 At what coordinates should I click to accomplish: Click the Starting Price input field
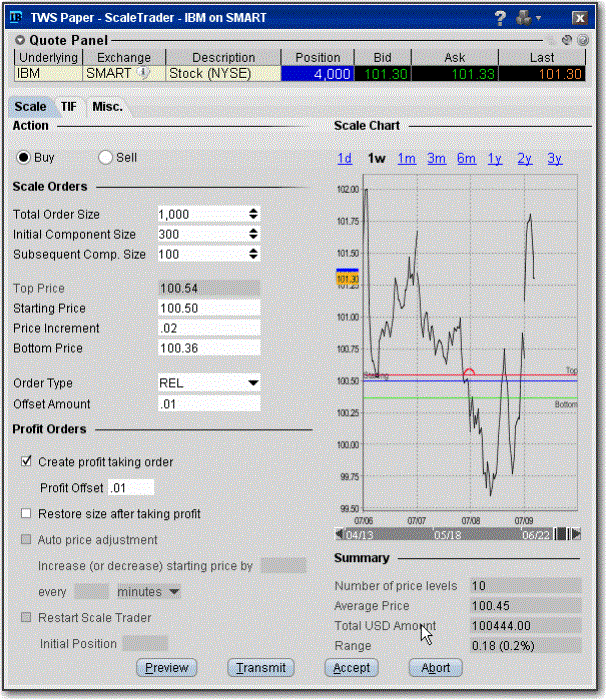208,308
